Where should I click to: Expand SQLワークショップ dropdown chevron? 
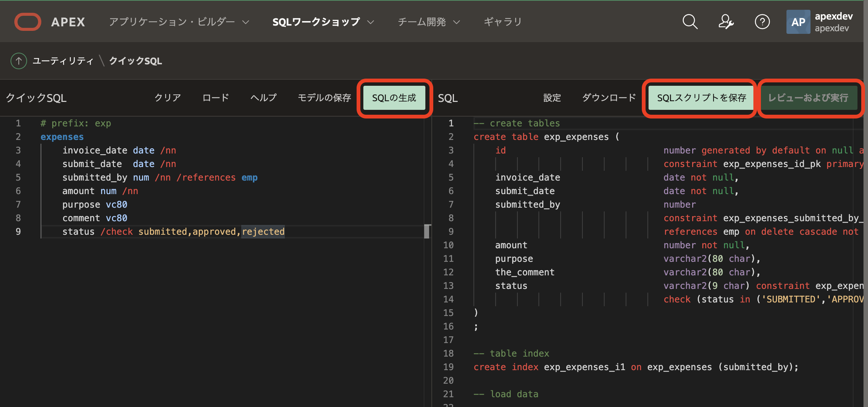pos(370,22)
